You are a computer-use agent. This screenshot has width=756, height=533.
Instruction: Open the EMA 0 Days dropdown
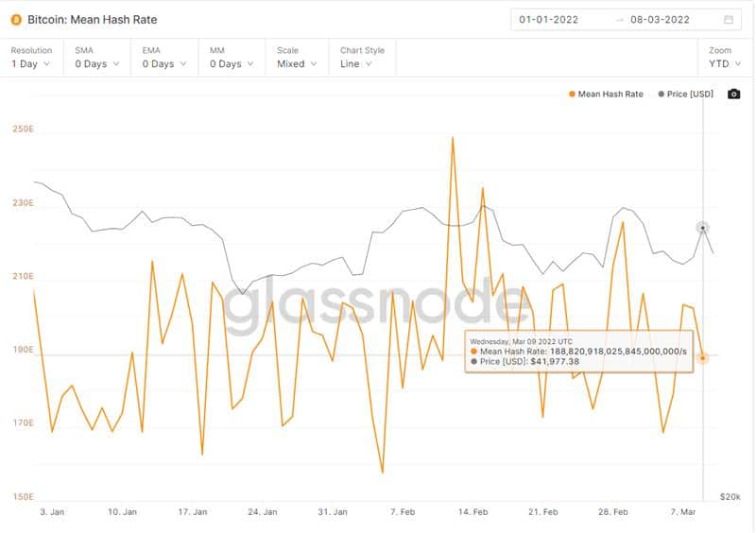point(163,58)
